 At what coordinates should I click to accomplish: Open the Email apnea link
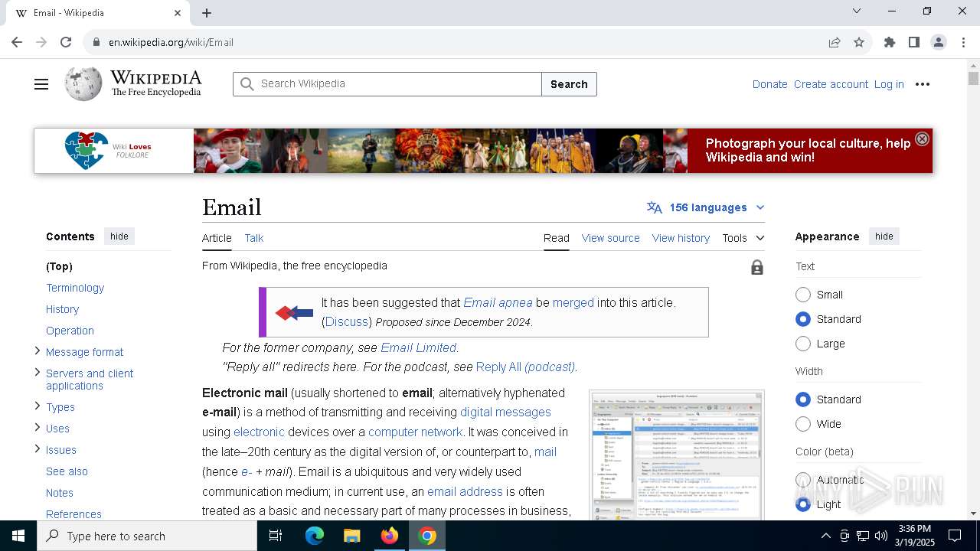point(498,302)
